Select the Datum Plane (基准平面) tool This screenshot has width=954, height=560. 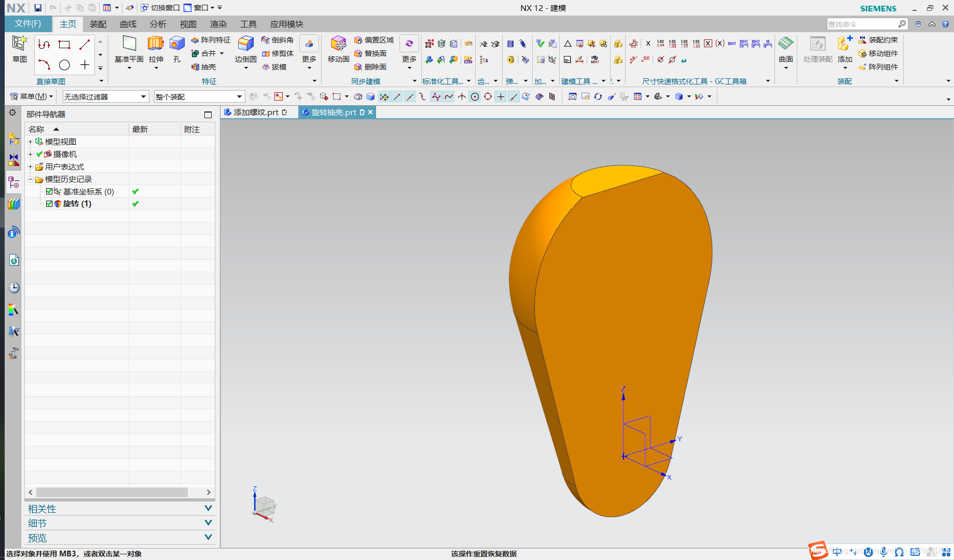pos(129,49)
